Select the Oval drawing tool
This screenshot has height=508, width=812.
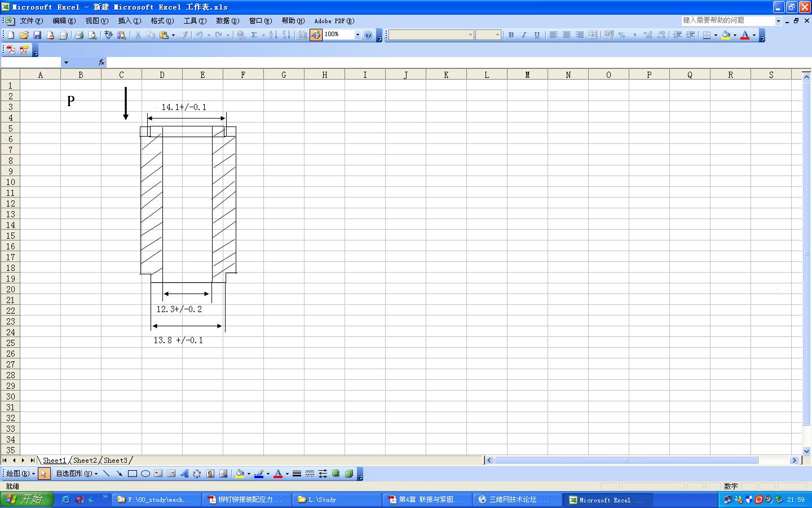145,474
